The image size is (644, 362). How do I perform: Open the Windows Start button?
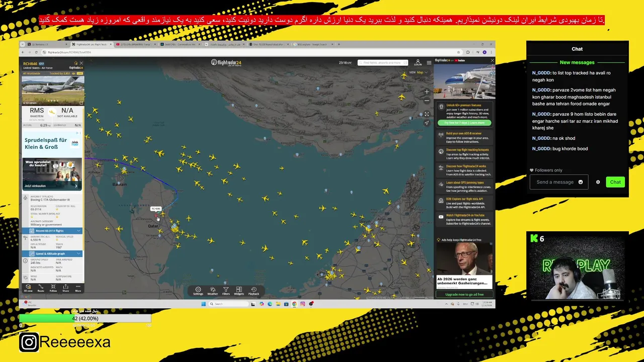point(204,304)
